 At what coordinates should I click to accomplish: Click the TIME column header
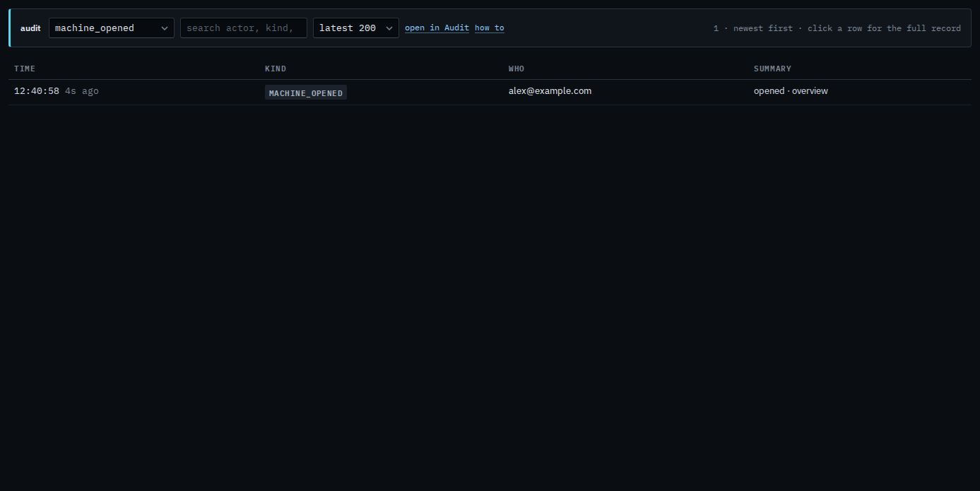coord(25,69)
